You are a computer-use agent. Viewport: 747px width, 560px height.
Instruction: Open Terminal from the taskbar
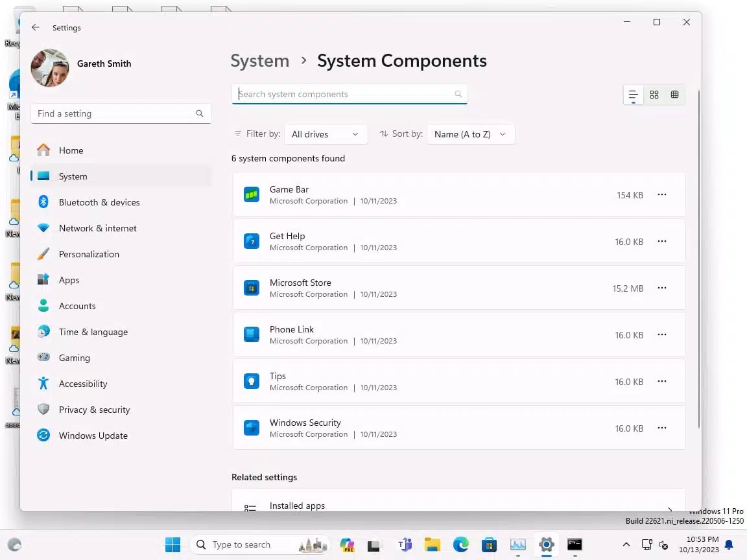click(x=575, y=544)
